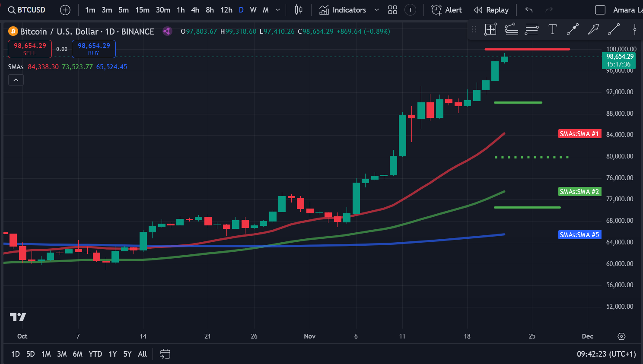Click the SMAs indicator legend label
Screen dimensions: 643x364
[16, 67]
